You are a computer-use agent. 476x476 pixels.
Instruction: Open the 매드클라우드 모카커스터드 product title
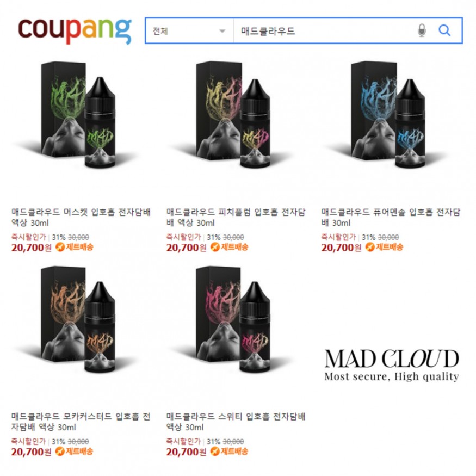[81, 422]
